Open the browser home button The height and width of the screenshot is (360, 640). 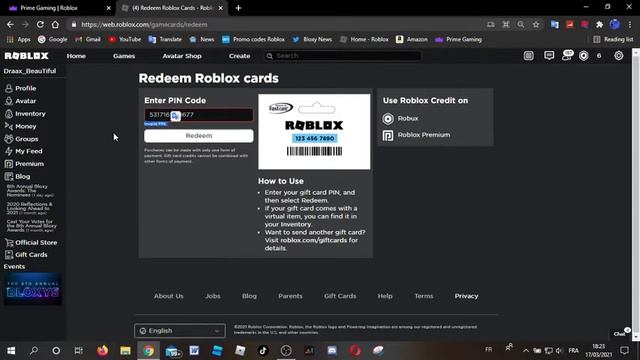pos(55,24)
